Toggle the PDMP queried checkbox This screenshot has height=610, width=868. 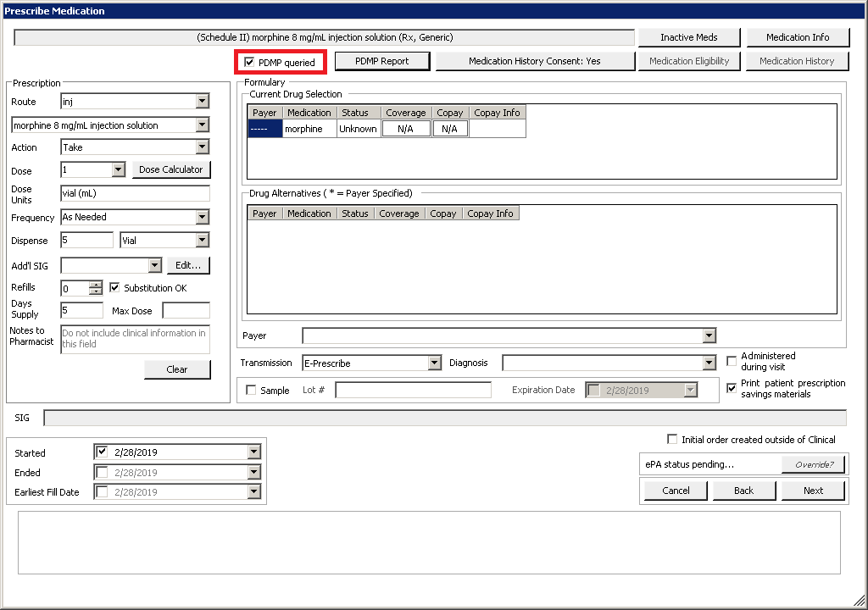pyautogui.click(x=249, y=62)
